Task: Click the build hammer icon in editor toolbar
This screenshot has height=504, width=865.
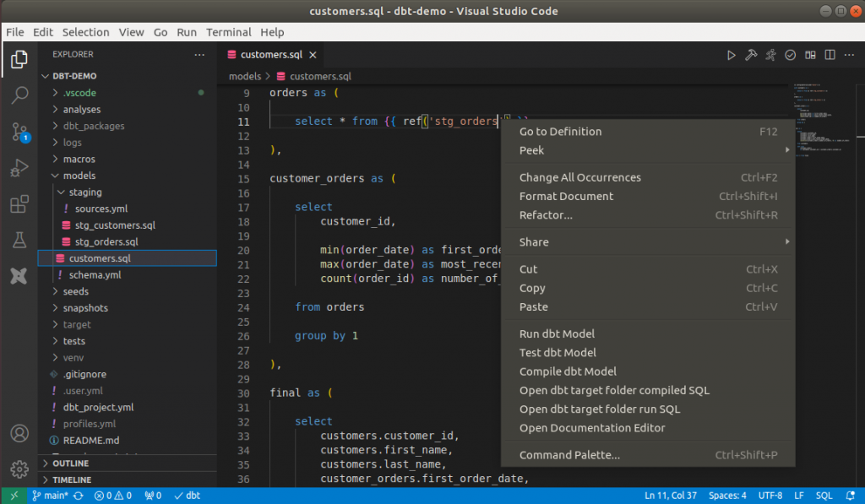Action: pos(751,55)
